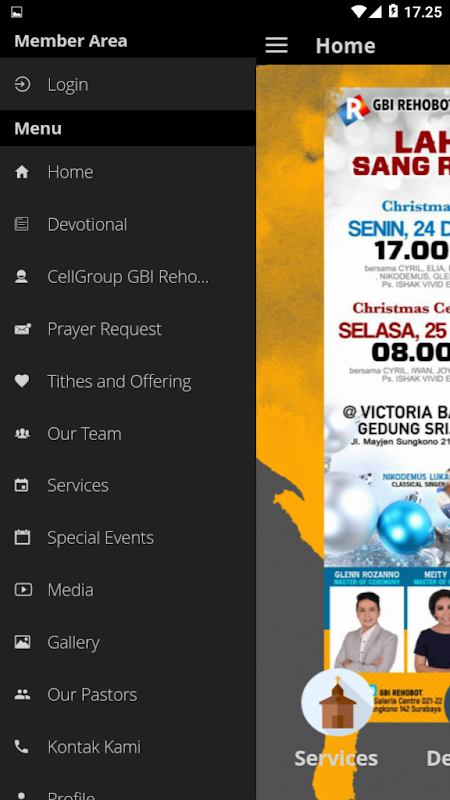This screenshot has height=800, width=450.
Task: Open the Services church icon shortcut
Action: click(x=337, y=704)
